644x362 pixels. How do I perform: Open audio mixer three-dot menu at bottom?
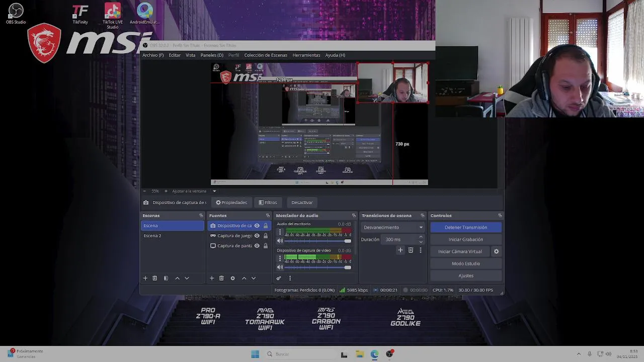tap(290, 278)
